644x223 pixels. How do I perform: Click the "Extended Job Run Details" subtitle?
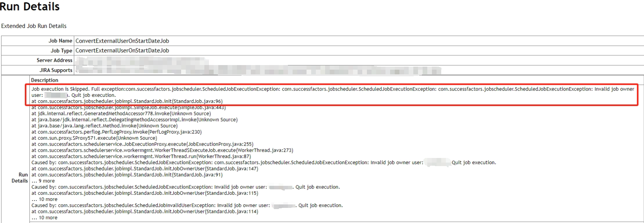34,26
